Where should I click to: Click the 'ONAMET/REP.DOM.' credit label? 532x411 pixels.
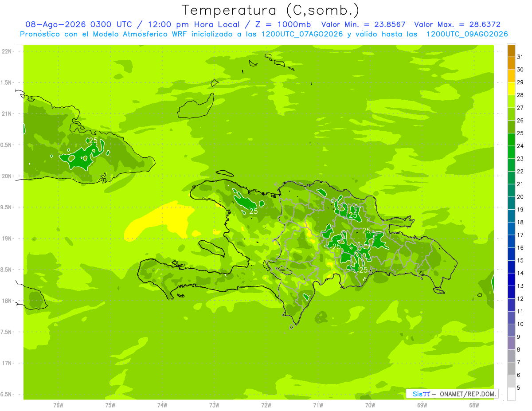(468, 394)
